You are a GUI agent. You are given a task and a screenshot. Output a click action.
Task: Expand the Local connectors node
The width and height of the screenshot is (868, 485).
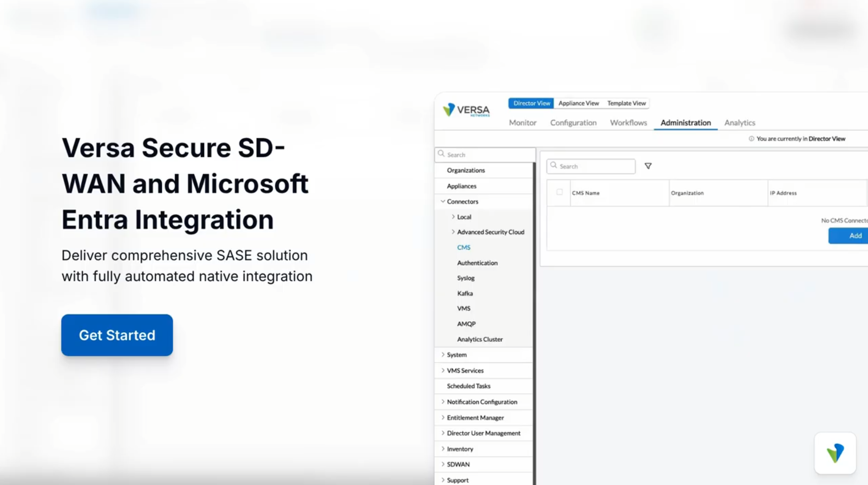(453, 217)
